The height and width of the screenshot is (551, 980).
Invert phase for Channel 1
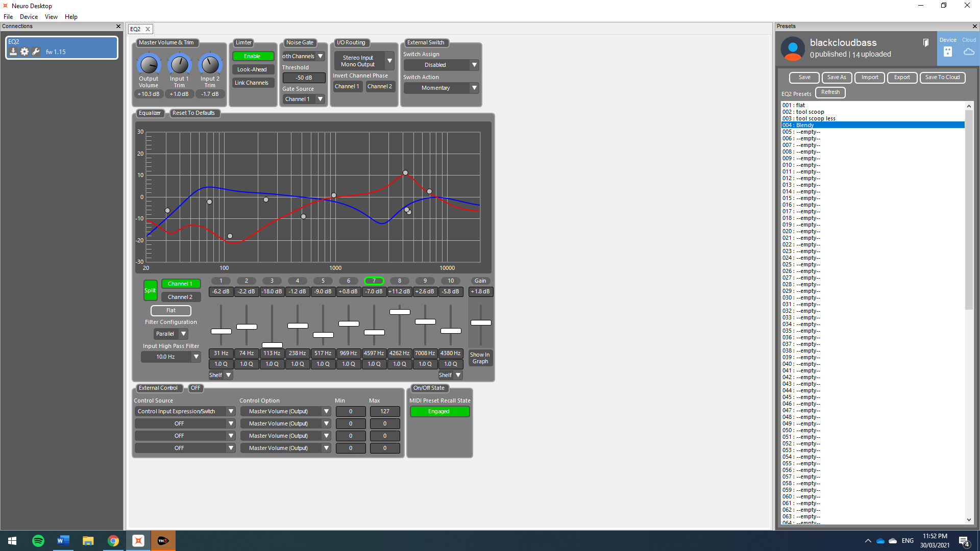[x=347, y=86]
